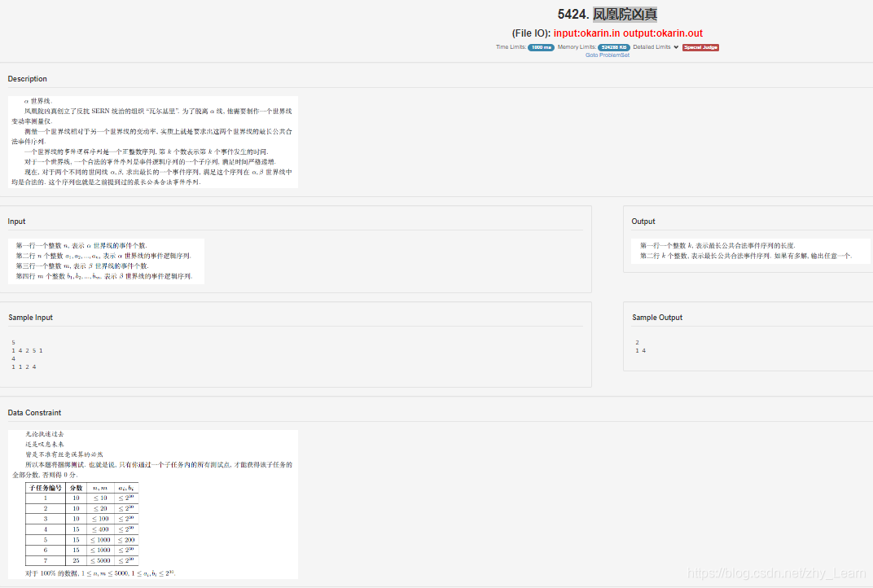Click the Input section heading
This screenshot has height=588, width=873.
17,221
